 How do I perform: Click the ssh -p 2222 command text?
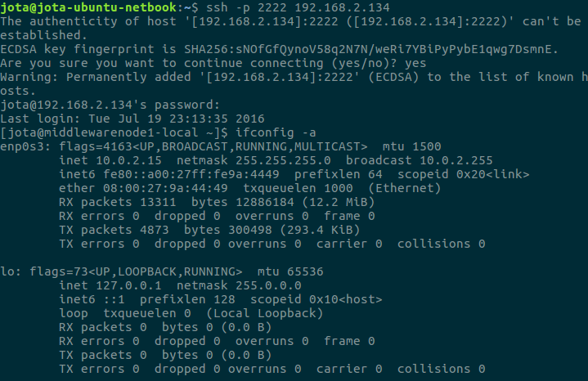coord(298,7)
